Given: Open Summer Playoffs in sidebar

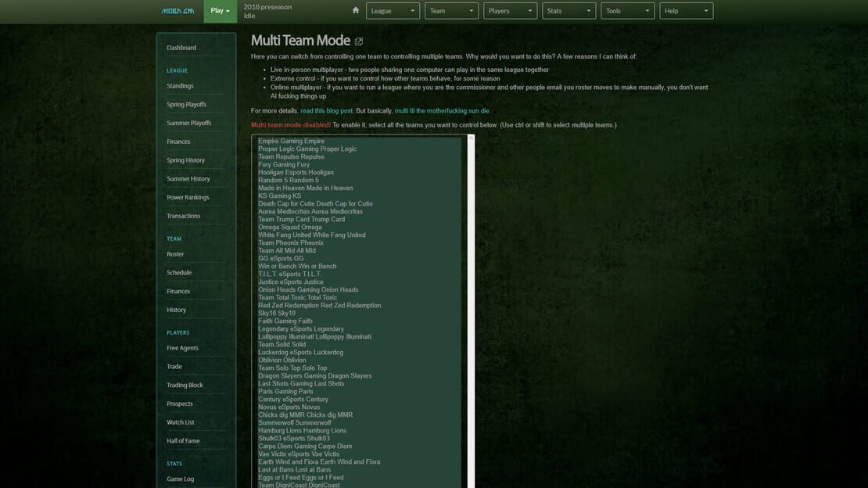Looking at the screenshot, I should [188, 123].
